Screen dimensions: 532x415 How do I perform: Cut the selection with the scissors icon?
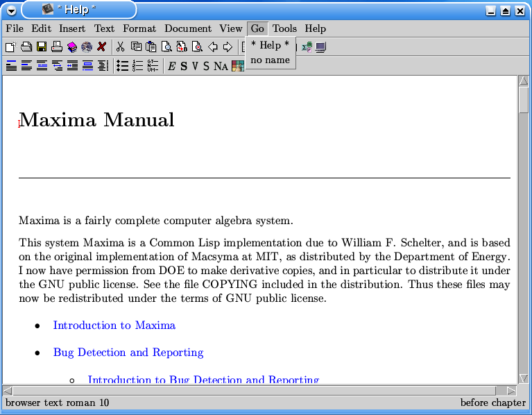tap(120, 46)
